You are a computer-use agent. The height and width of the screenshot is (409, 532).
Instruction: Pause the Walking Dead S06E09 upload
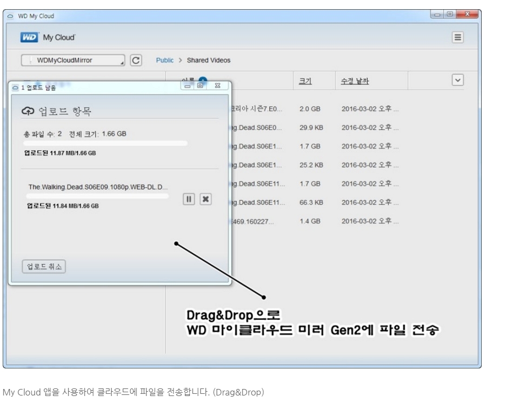click(x=189, y=199)
